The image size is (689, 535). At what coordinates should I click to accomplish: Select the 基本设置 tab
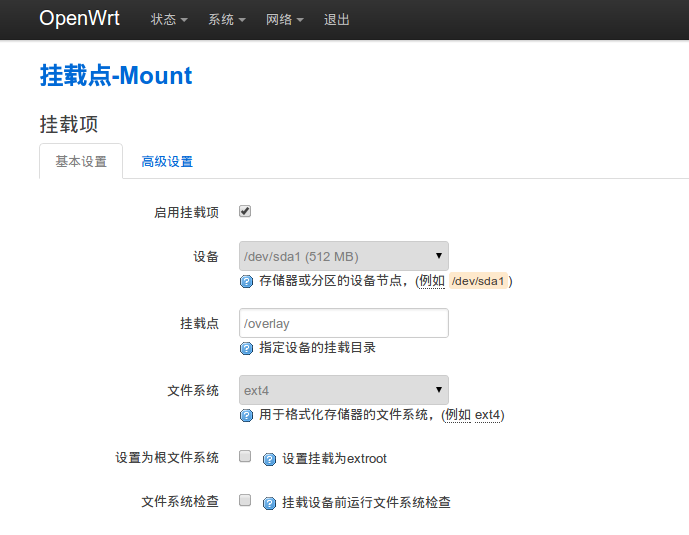(81, 162)
